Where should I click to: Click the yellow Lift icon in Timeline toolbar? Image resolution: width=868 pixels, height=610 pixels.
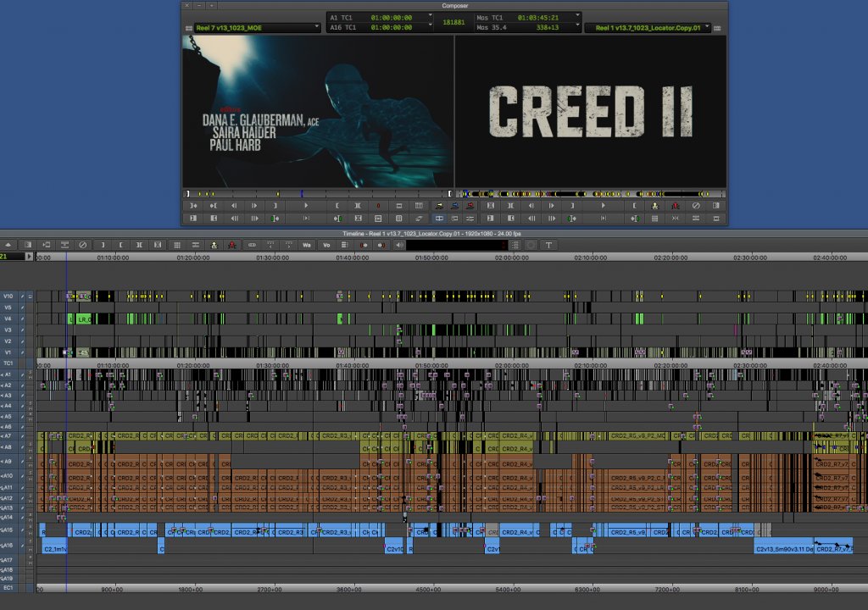click(x=214, y=245)
